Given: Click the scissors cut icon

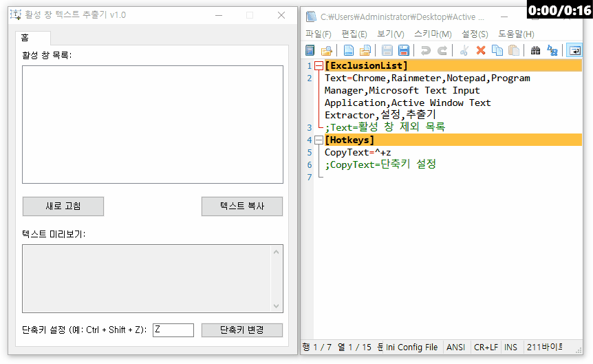Looking at the screenshot, I should [x=464, y=50].
